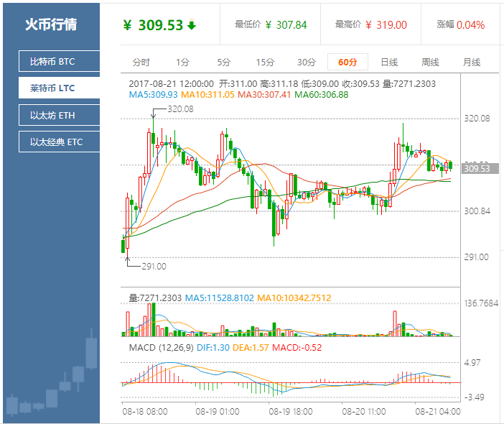Click the 08-18 08:00 time axis label
The width and height of the screenshot is (504, 424).
pos(144,412)
